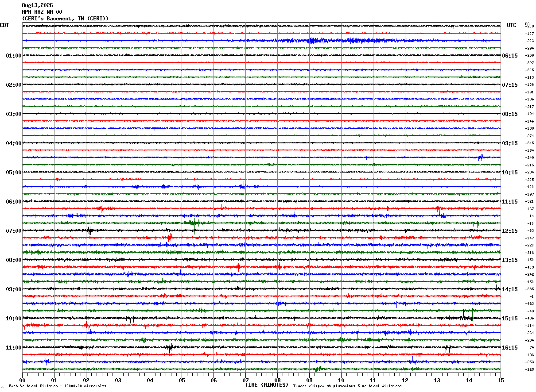The width and height of the screenshot is (536, 392).
Task: Click the date text Aug13,2026
Action: (x=37, y=5)
